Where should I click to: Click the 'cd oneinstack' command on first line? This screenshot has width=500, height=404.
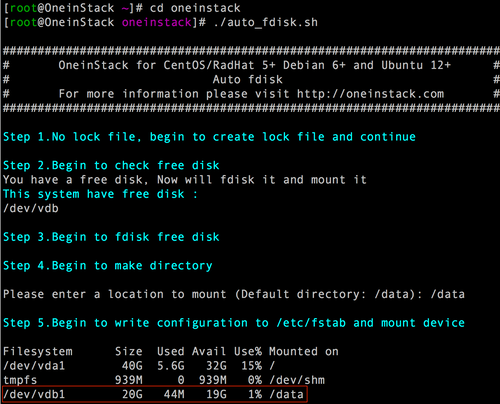[x=195, y=8]
